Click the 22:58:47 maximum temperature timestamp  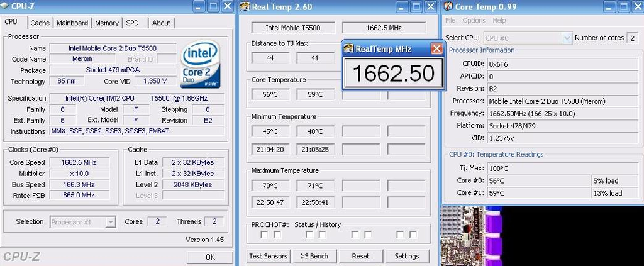(x=270, y=202)
